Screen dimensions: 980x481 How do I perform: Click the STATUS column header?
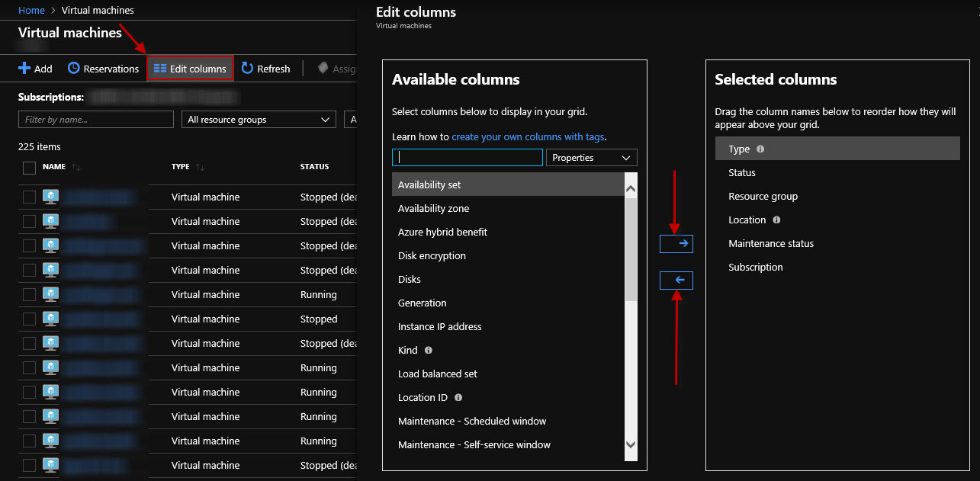coord(314,167)
